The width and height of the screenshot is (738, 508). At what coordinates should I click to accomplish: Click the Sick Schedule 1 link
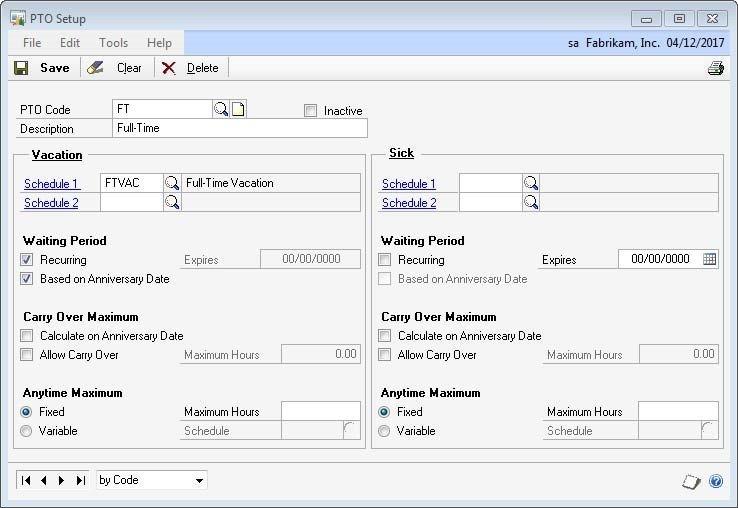409,184
